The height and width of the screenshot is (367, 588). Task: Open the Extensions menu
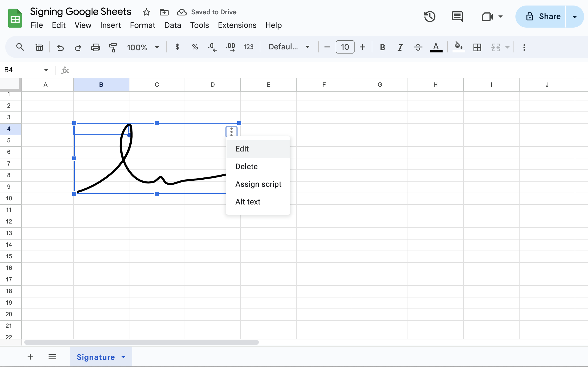pos(237,25)
